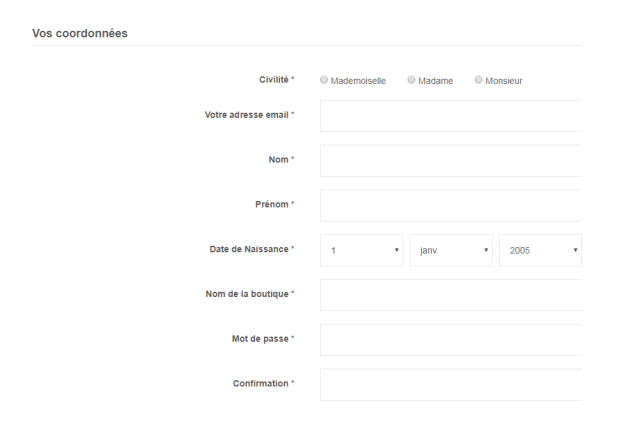Click inside the Nom text input box
This screenshot has width=639, height=433.
pos(451,161)
